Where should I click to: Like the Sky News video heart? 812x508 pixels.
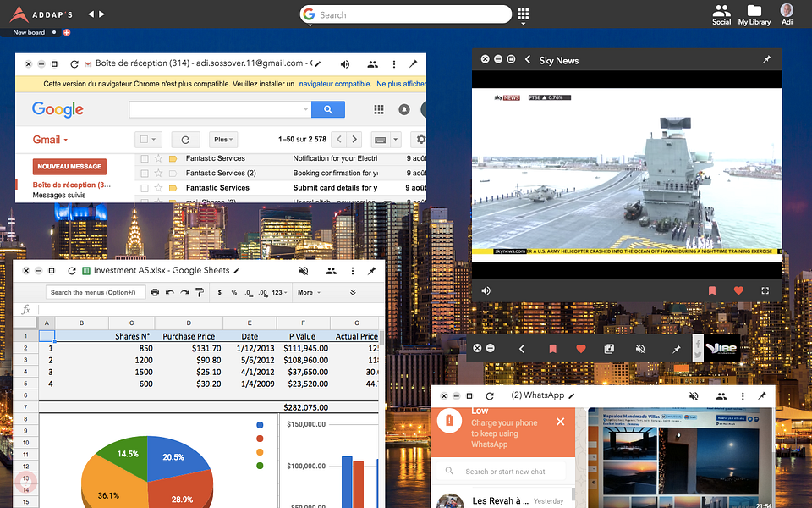coord(739,290)
